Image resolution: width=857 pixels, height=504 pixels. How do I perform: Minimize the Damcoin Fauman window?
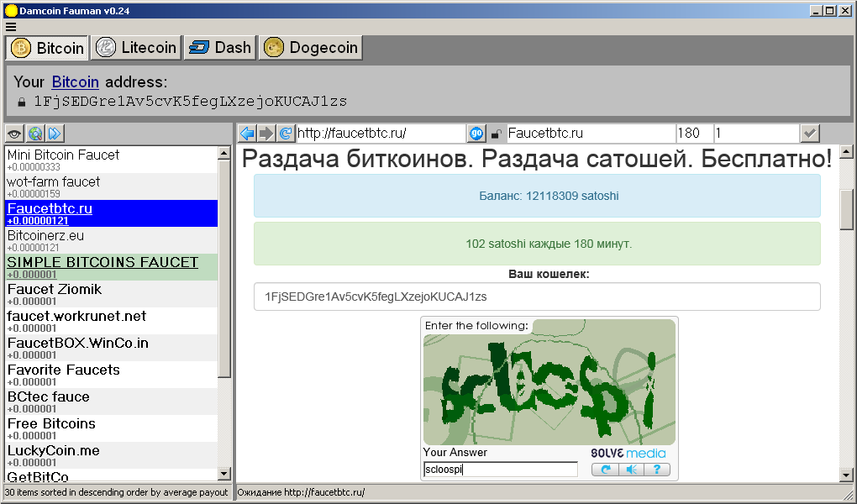coord(816,10)
